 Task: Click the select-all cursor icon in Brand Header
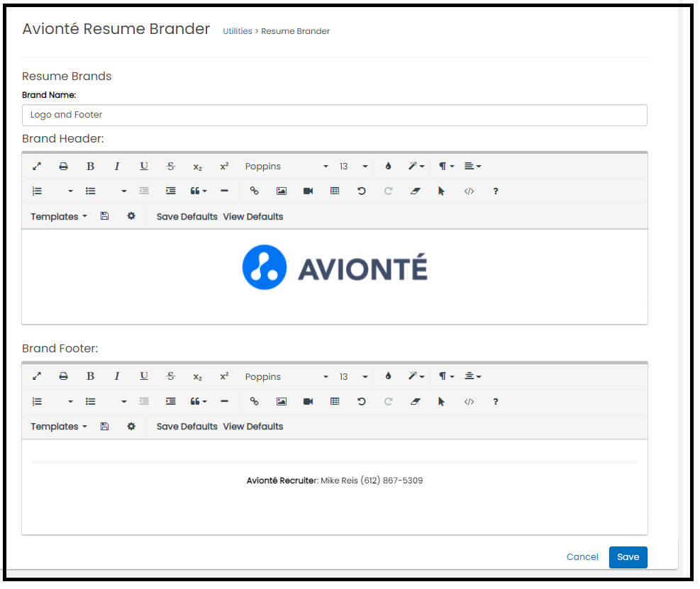click(442, 191)
